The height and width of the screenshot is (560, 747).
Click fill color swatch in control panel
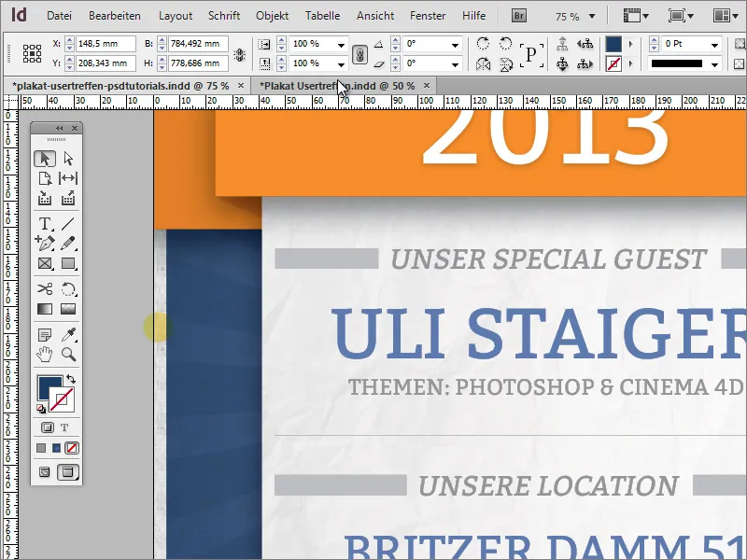[613, 44]
